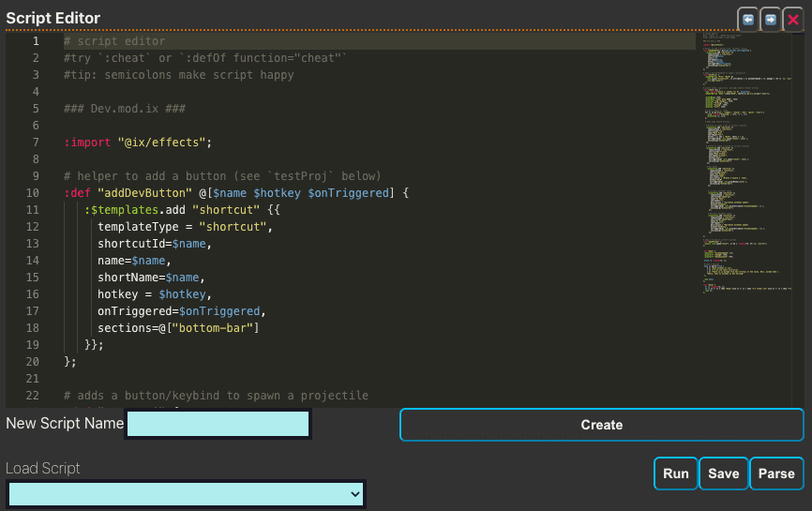Click the 'Script Editor' title text

click(53, 19)
